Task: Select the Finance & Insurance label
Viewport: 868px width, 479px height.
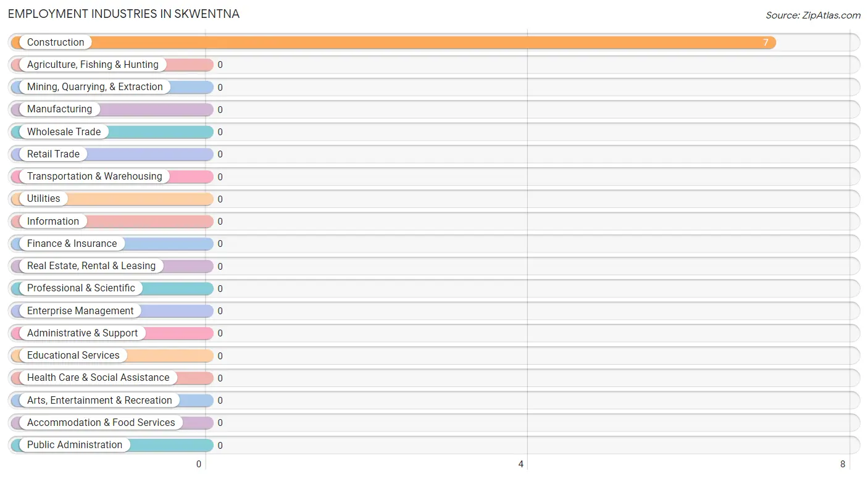Action: (x=72, y=244)
